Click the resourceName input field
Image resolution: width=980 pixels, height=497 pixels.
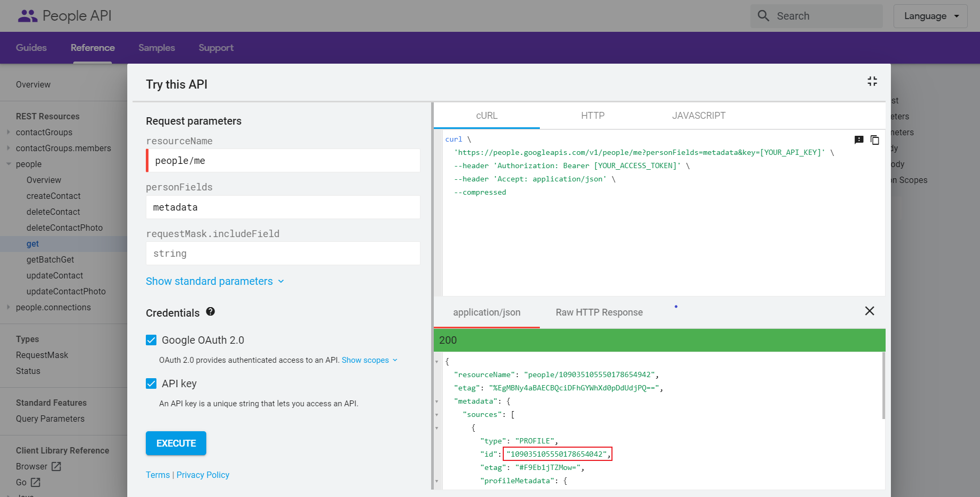[x=283, y=161]
